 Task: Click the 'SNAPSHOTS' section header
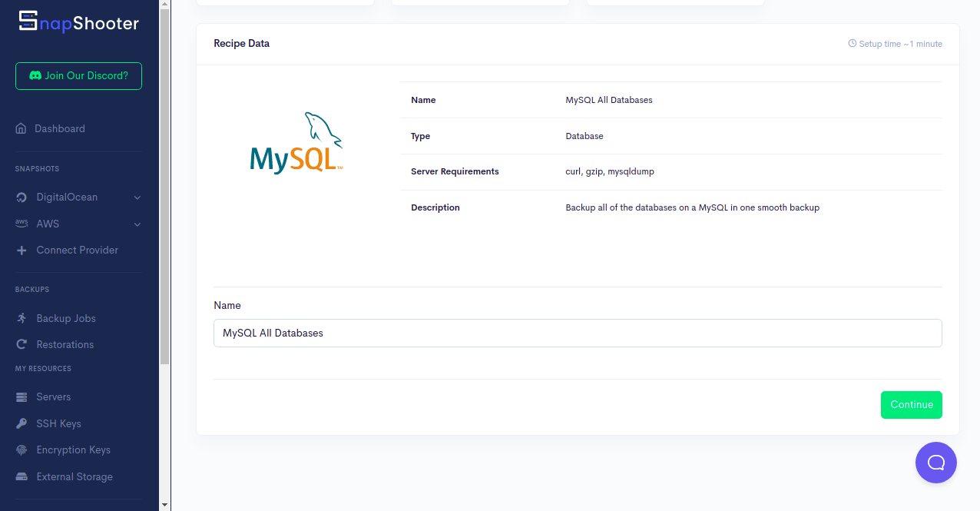[37, 169]
